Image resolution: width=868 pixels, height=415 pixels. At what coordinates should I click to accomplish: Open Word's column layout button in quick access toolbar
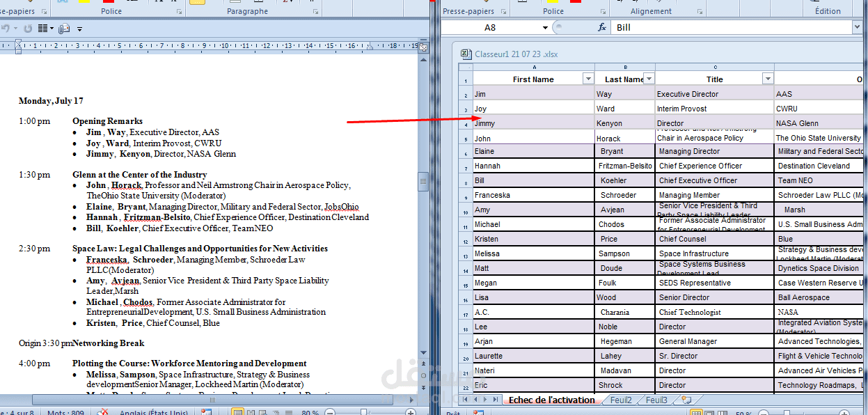[45, 29]
